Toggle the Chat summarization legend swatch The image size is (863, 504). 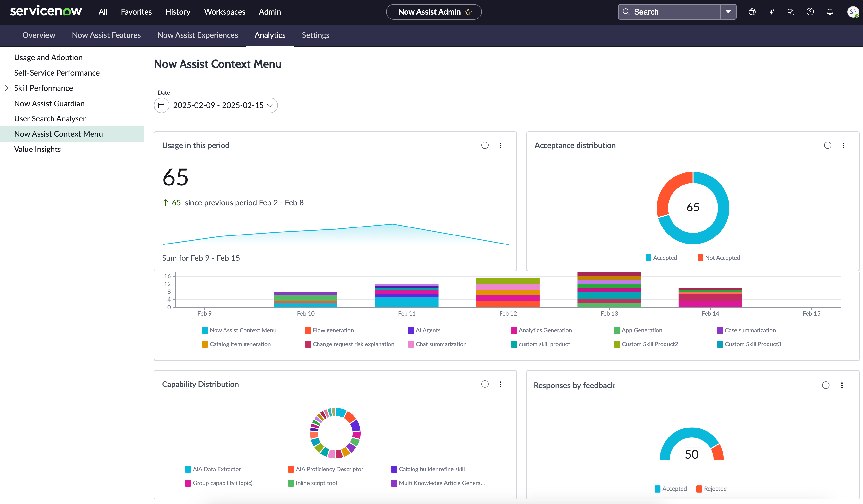point(411,344)
